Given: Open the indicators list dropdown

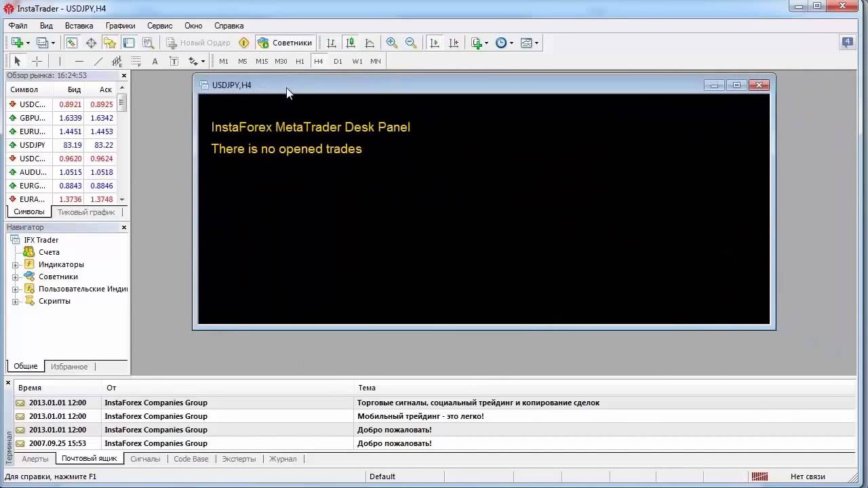Looking at the screenshot, I should (479, 43).
